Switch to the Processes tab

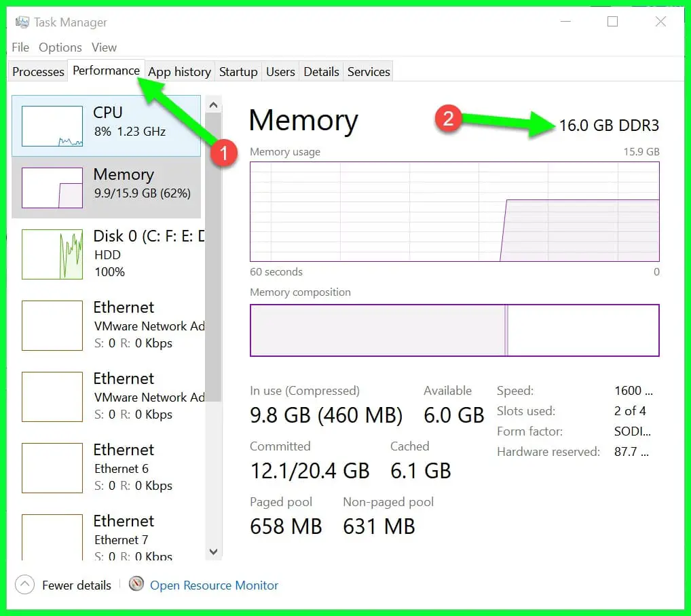coord(38,72)
